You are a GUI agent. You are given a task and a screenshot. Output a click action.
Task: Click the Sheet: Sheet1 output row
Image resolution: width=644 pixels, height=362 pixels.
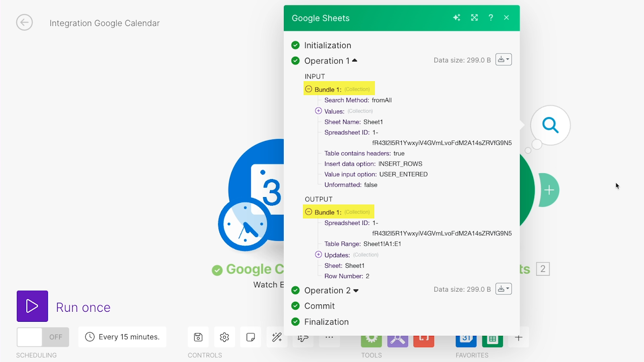point(345,265)
